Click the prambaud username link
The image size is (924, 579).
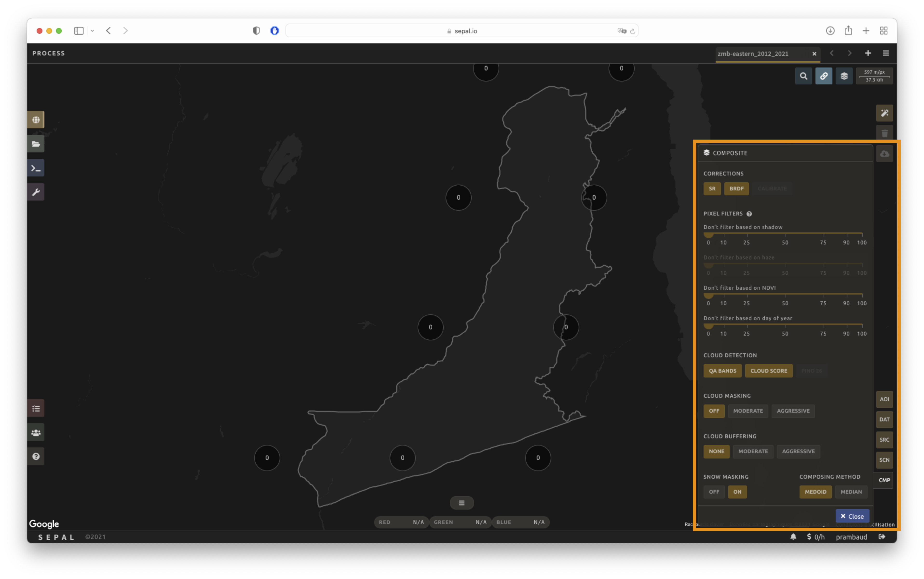tap(851, 537)
